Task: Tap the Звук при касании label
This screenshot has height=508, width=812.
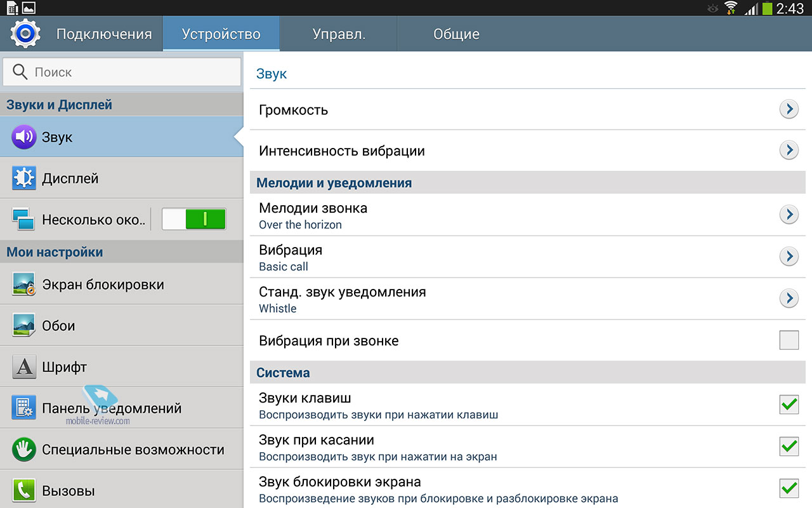Action: click(317, 440)
